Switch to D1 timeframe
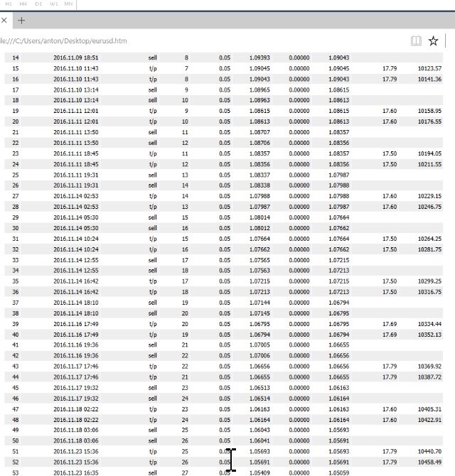 pyautogui.click(x=38, y=4)
